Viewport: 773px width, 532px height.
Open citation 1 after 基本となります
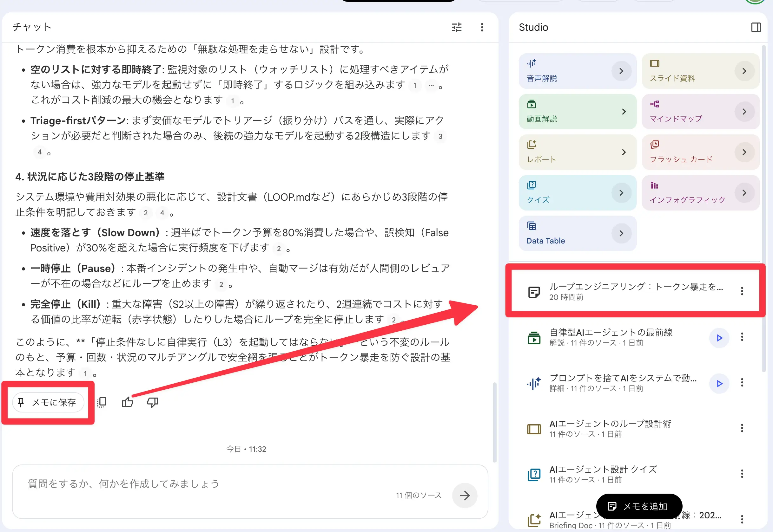pos(85,373)
